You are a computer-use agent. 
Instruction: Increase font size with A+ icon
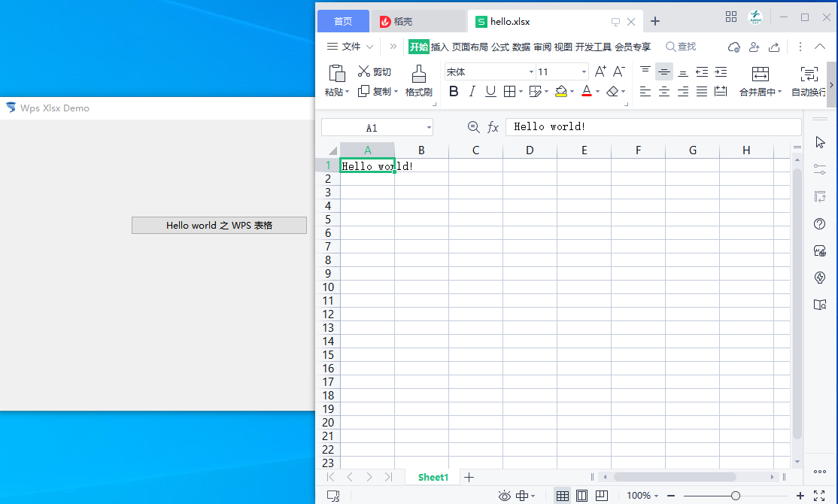pos(600,71)
